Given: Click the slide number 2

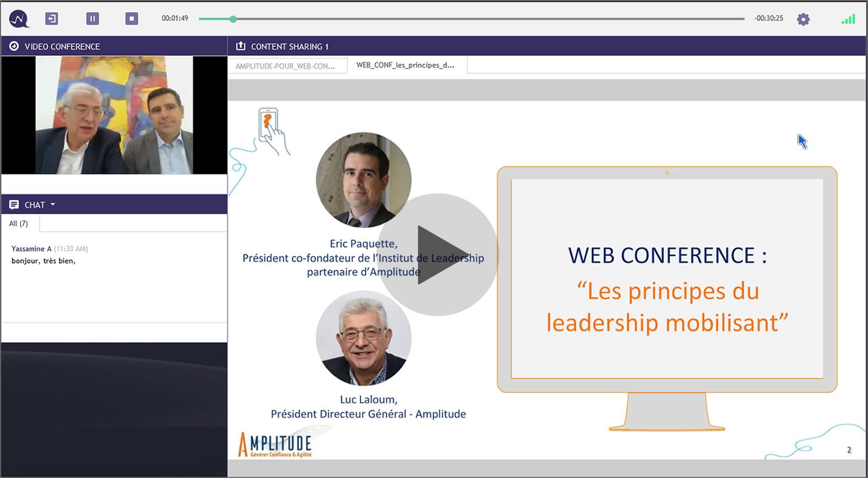Looking at the screenshot, I should pyautogui.click(x=849, y=450).
